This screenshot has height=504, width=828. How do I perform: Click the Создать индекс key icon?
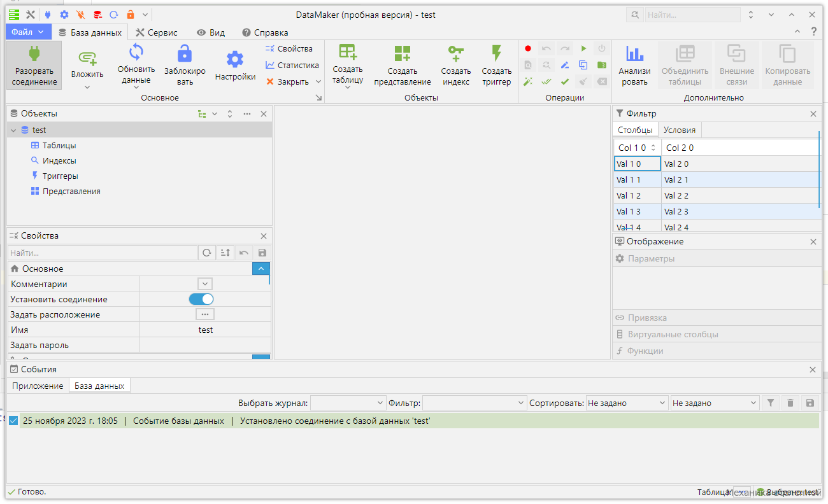point(456,53)
